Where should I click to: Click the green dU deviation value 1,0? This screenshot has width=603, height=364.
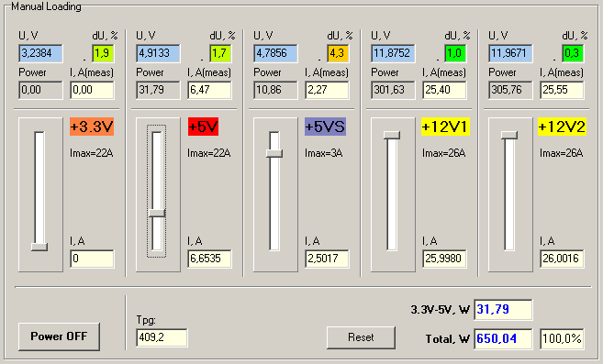pyautogui.click(x=456, y=53)
